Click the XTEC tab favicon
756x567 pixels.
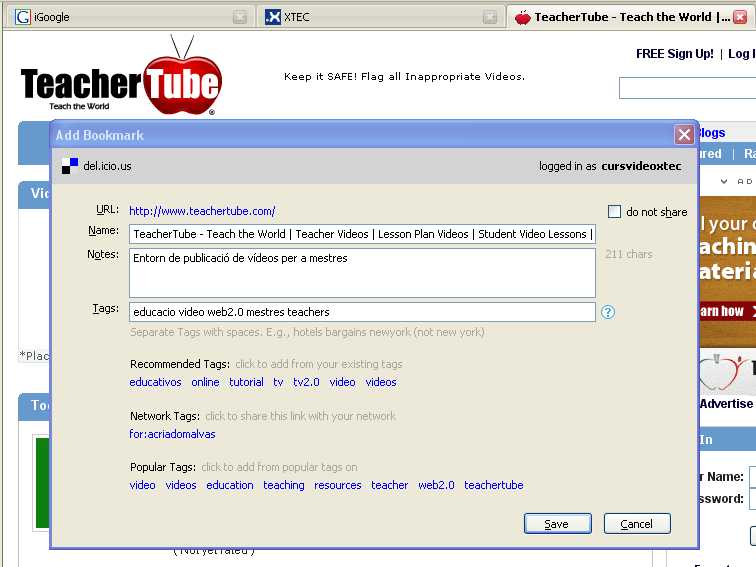point(272,17)
